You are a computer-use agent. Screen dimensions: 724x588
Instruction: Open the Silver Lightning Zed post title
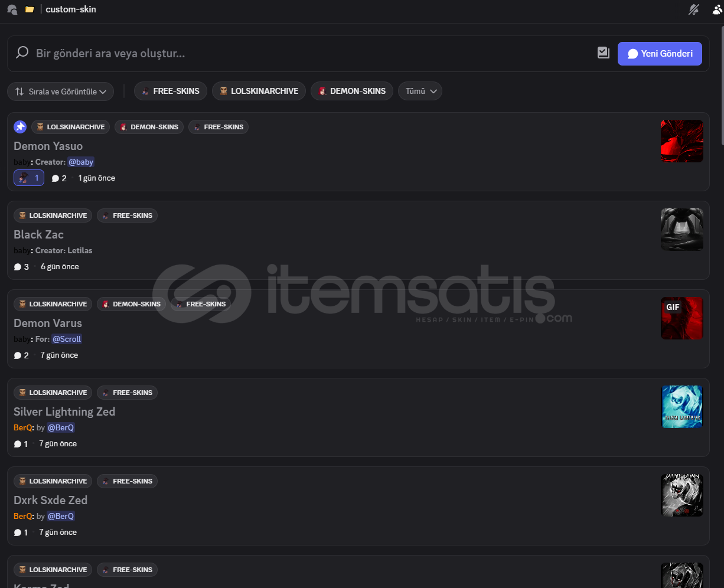(64, 411)
